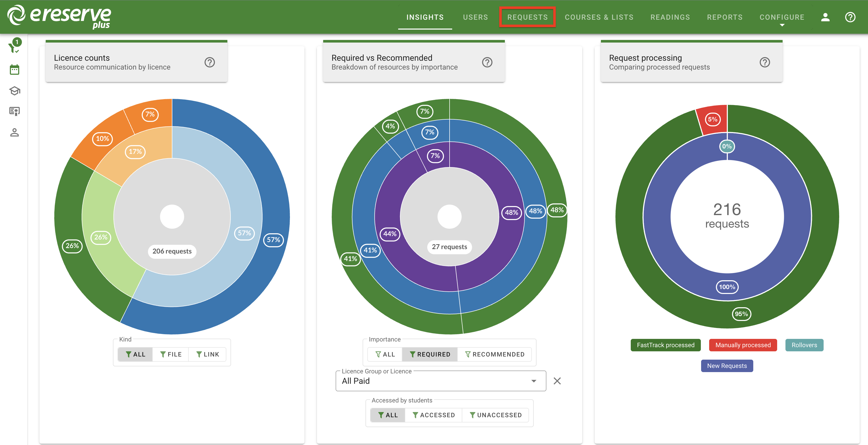Show help for Request processing card

pos(764,62)
